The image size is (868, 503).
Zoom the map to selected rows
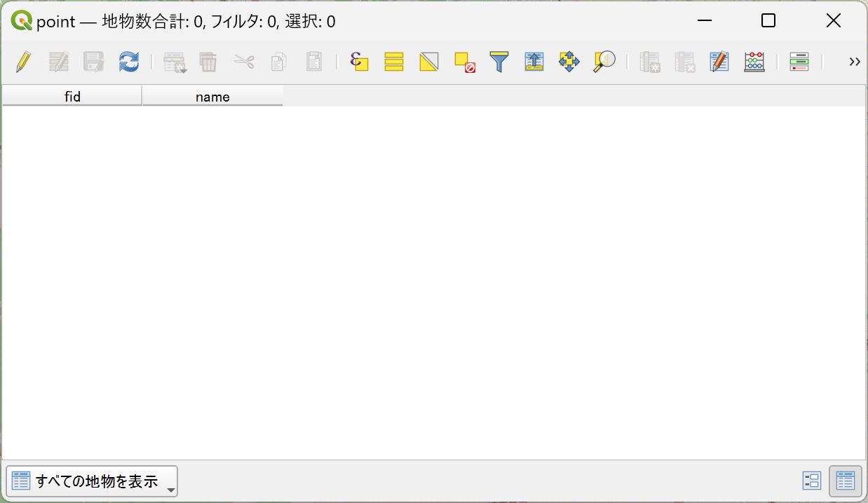[x=604, y=62]
